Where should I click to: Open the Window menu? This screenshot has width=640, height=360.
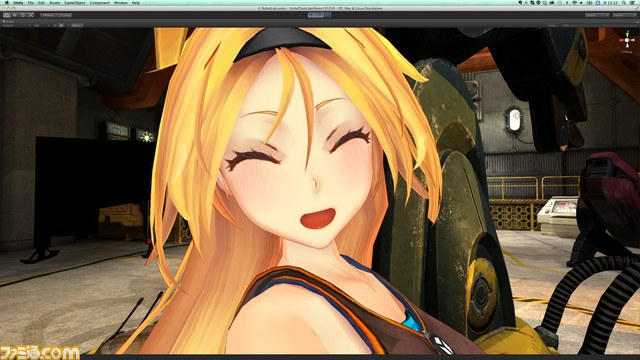[121, 3]
